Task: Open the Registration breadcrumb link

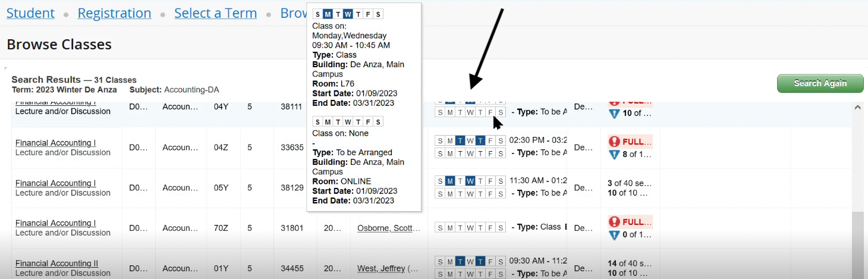Action: [x=114, y=13]
